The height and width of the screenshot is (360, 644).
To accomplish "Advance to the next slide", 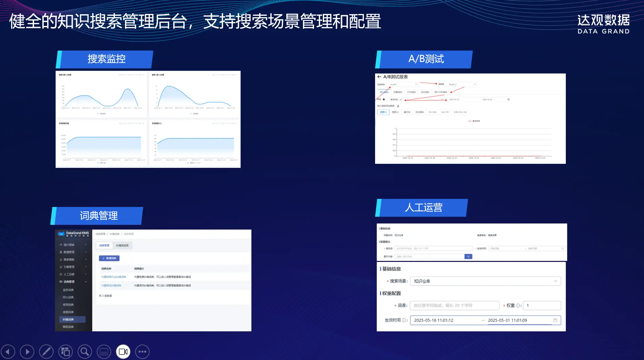I will tap(27, 352).
